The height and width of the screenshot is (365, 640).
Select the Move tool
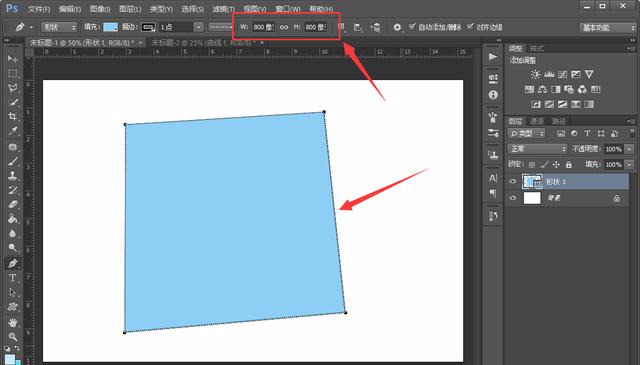pyautogui.click(x=13, y=59)
